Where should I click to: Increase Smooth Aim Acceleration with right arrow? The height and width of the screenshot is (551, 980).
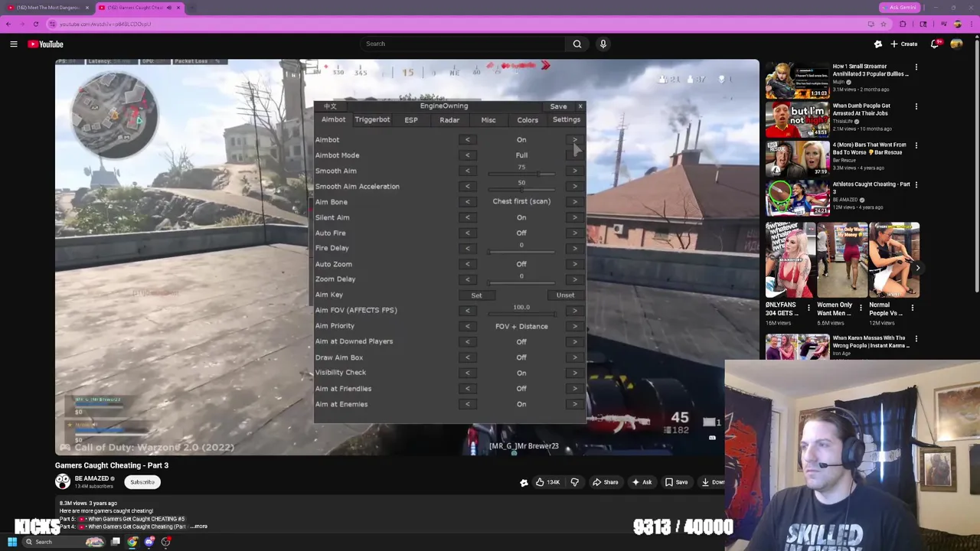click(575, 186)
